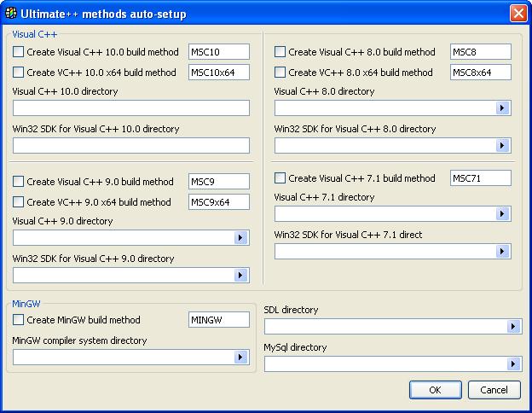
Task: Click the MINGW method name field
Action: [x=218, y=320]
